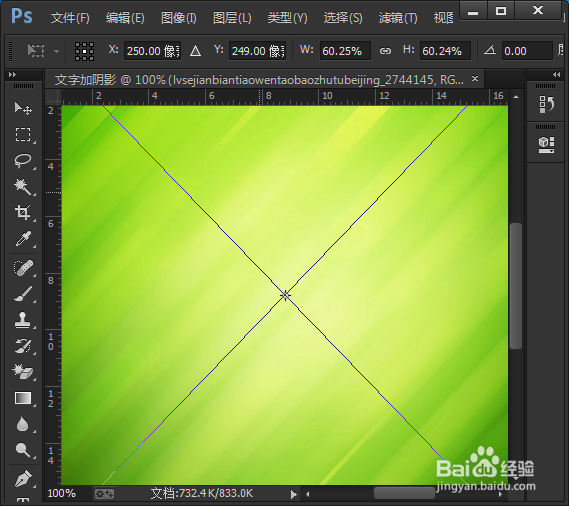Click the transform center reference point crosshair

(x=285, y=295)
